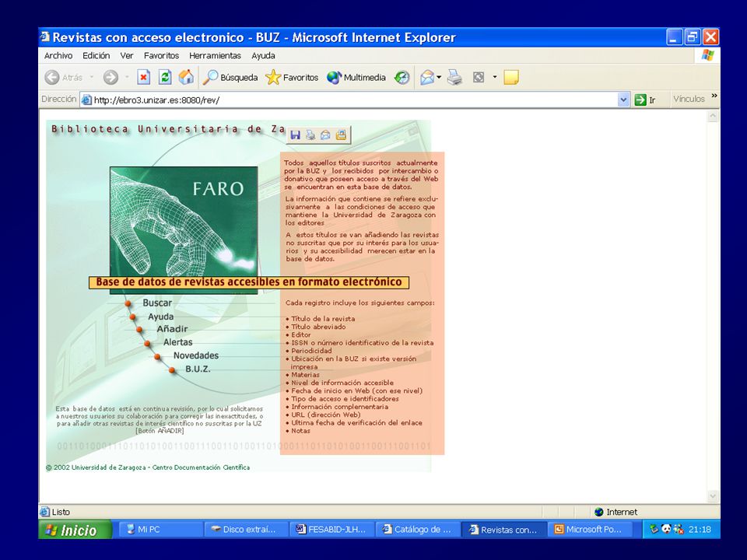Click the Vínculos links bar label
This screenshot has width=747, height=560.
[689, 99]
